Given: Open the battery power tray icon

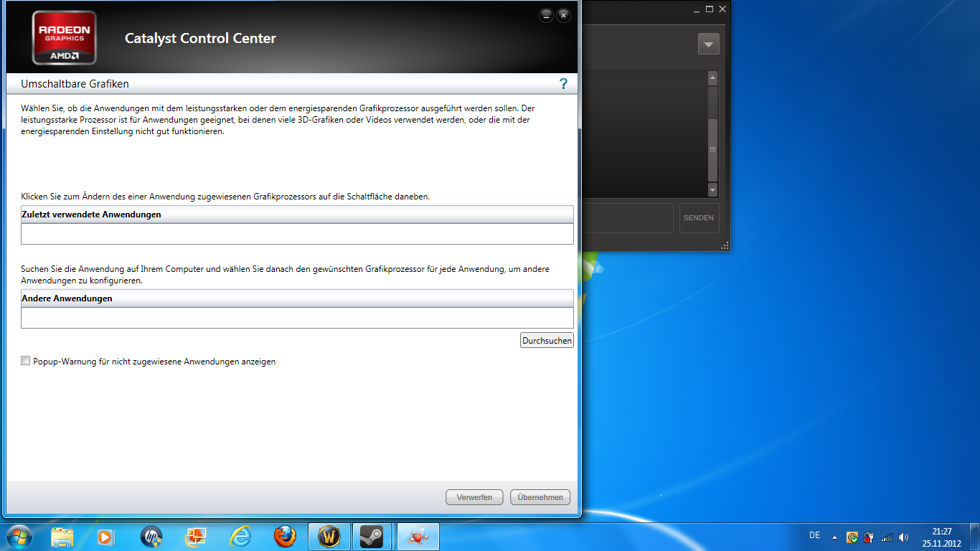Looking at the screenshot, I should 870,537.
